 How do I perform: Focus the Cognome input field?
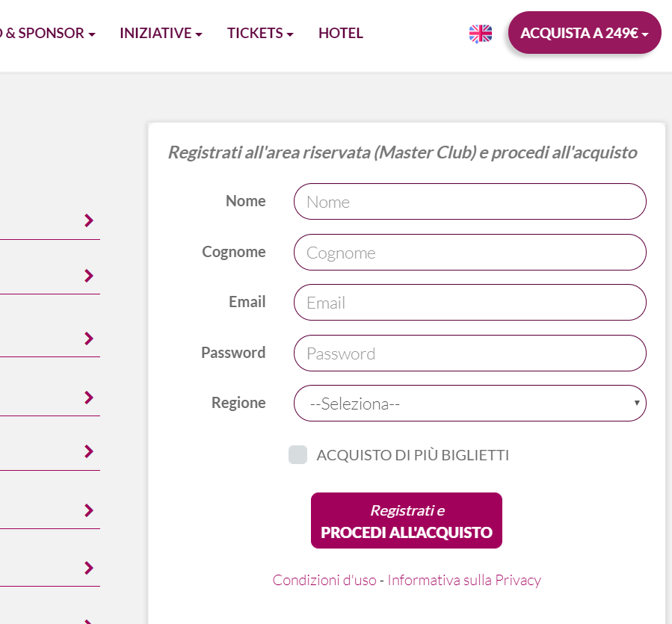coord(469,253)
